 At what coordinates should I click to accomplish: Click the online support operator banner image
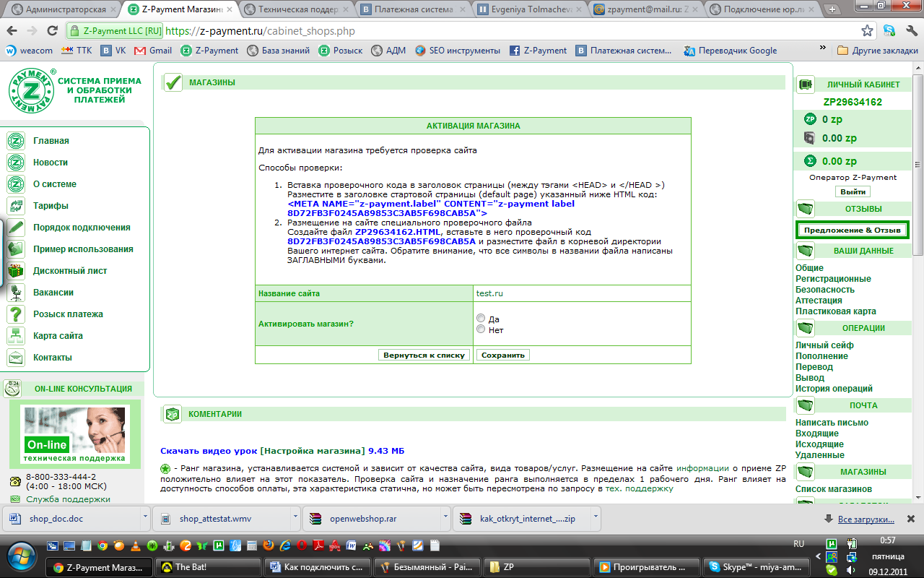[75, 434]
